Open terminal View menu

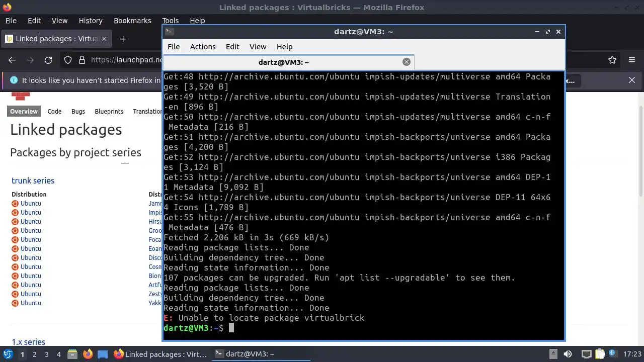click(x=258, y=46)
